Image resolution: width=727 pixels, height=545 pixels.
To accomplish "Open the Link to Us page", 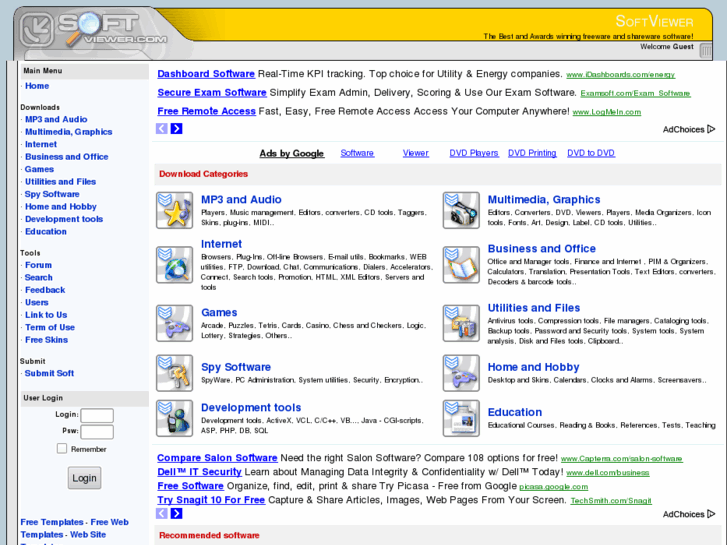I will point(46,315).
